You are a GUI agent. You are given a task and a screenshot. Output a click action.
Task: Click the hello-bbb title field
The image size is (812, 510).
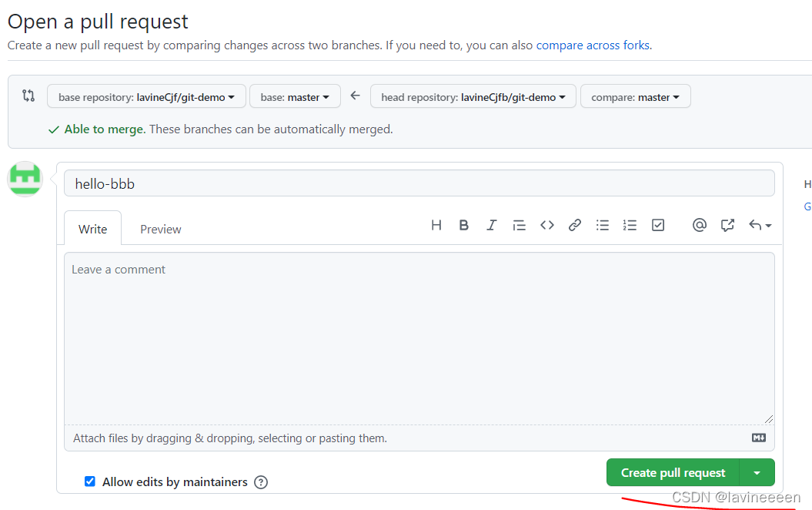419,183
